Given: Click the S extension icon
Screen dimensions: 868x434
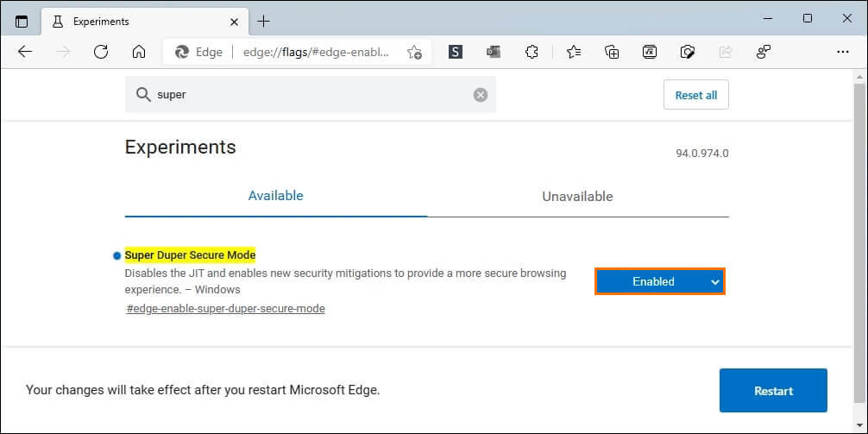Looking at the screenshot, I should coord(455,52).
